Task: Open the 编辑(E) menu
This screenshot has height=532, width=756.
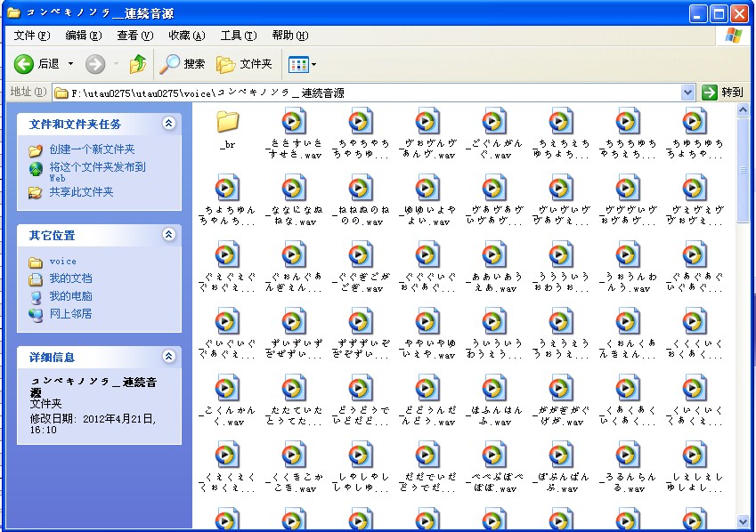Action: pos(84,36)
